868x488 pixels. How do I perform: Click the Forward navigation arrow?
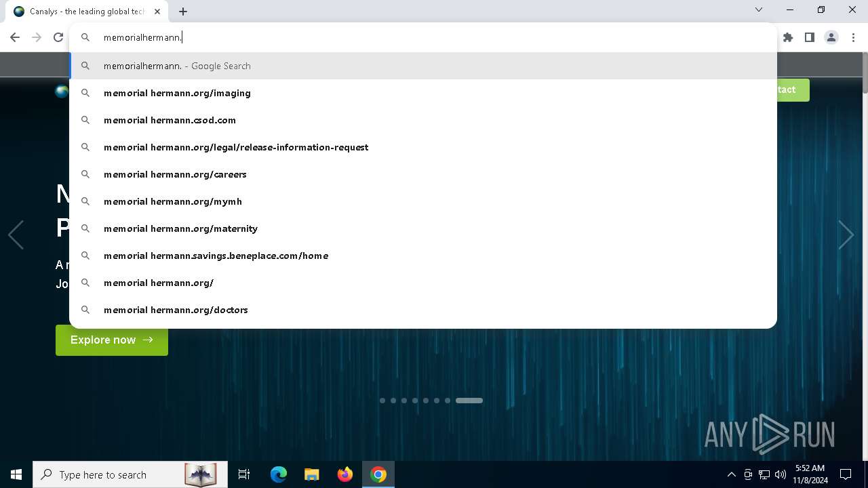pyautogui.click(x=37, y=37)
